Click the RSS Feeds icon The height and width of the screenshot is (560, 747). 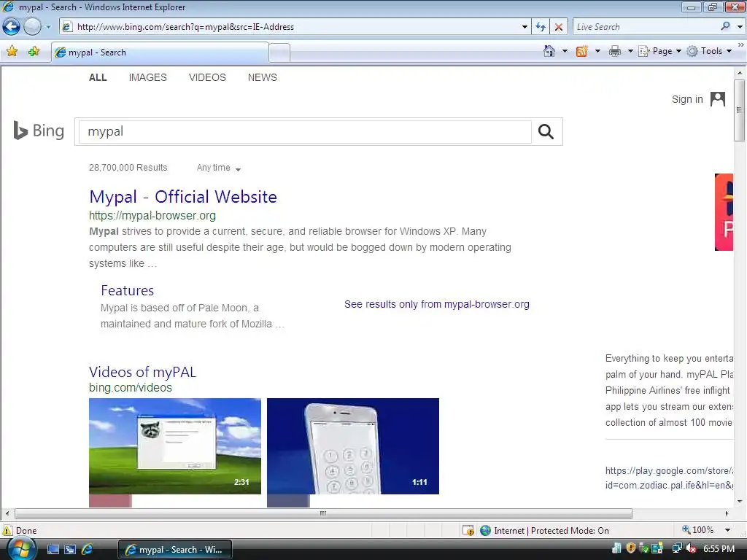pos(581,51)
